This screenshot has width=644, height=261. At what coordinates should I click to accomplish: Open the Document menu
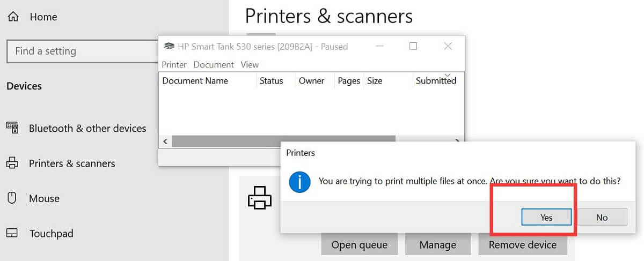pyautogui.click(x=214, y=64)
